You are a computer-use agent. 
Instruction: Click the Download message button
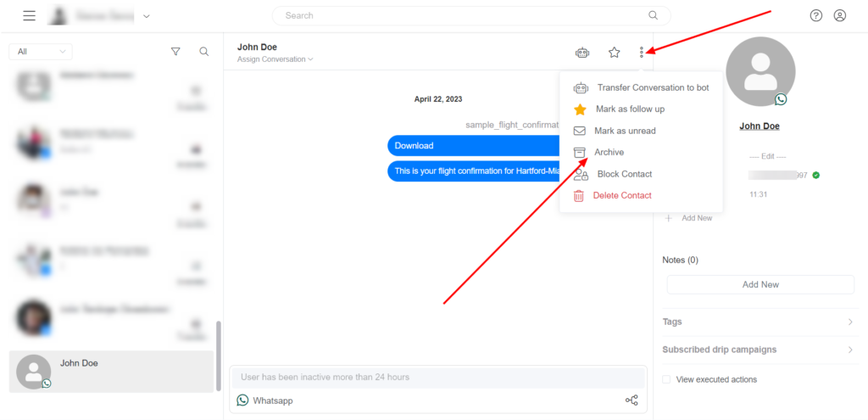473,146
